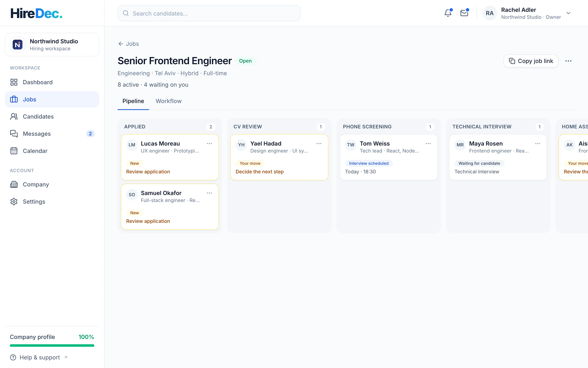Viewport: 588px width, 368px height.
Task: Click the Company profile progress bar
Action: coord(52,345)
